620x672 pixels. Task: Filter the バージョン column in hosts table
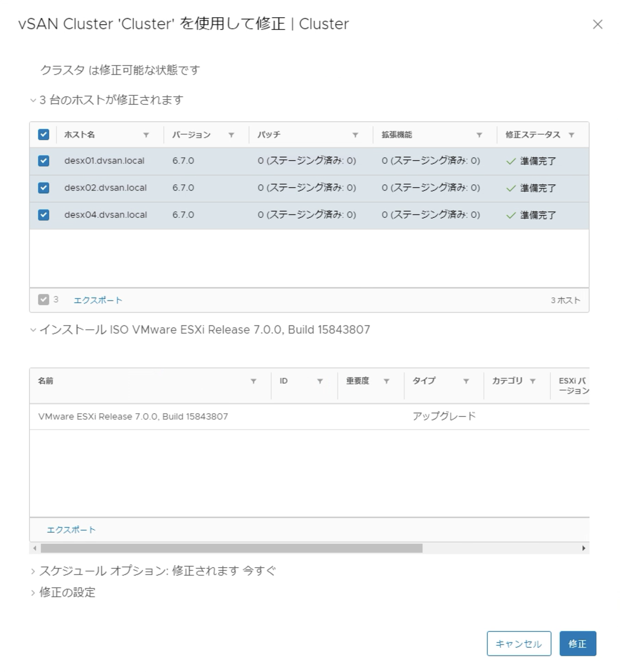(231, 135)
